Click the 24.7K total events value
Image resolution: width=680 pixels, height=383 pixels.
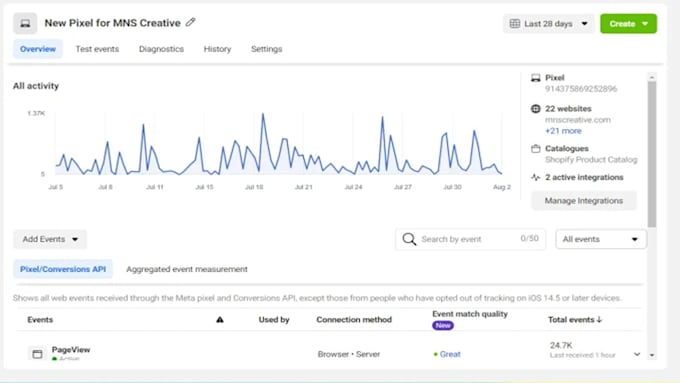pyautogui.click(x=561, y=345)
